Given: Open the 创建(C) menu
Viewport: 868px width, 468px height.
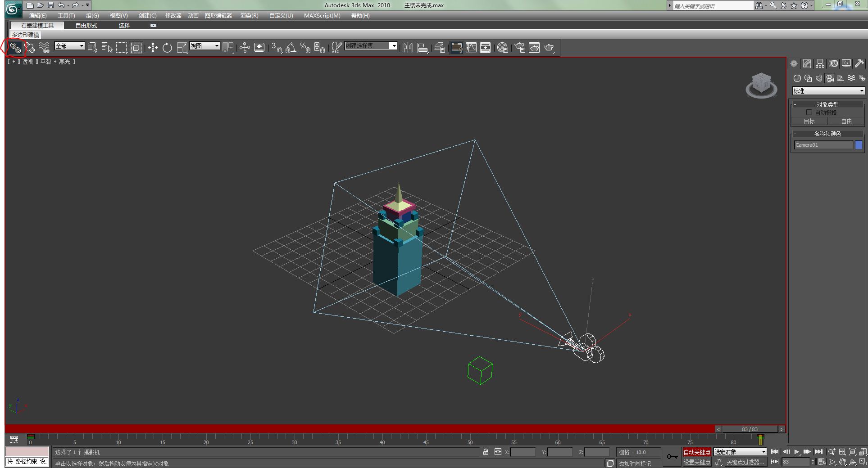Looking at the screenshot, I should [x=147, y=16].
